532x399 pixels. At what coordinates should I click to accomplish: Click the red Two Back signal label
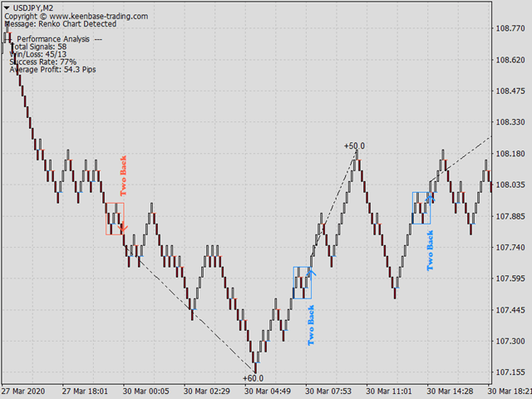(123, 175)
